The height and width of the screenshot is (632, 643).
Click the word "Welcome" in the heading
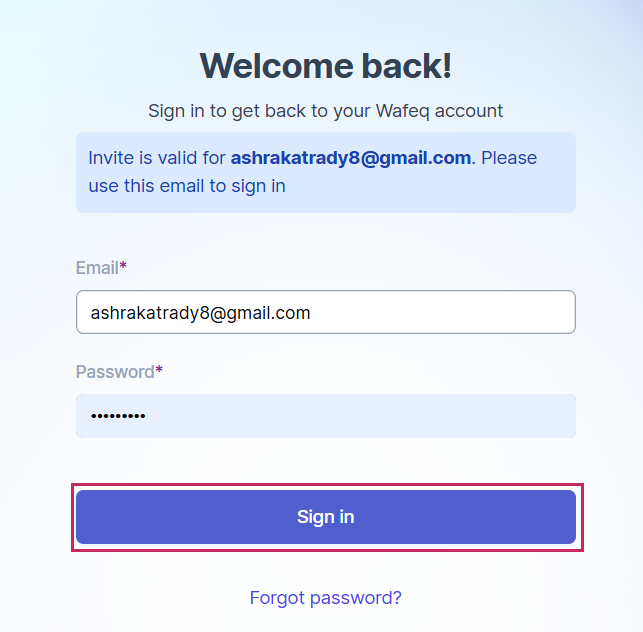pyautogui.click(x=265, y=66)
